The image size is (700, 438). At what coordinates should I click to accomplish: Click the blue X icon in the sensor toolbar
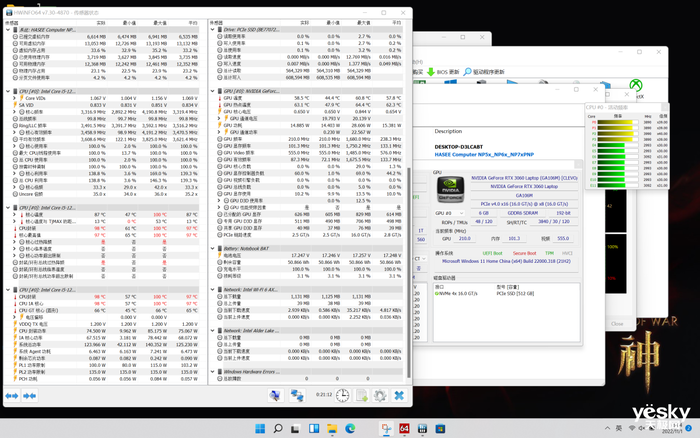pyautogui.click(x=399, y=395)
